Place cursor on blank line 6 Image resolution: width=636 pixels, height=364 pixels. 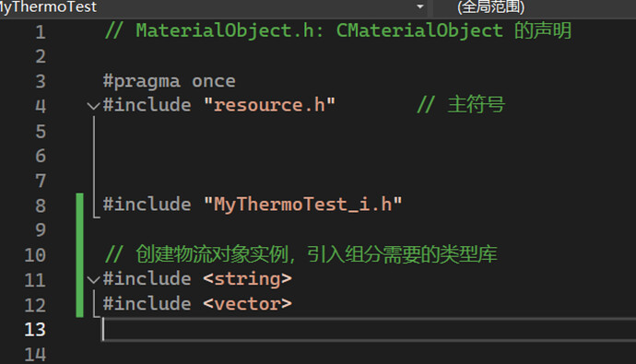pyautogui.click(x=365, y=156)
